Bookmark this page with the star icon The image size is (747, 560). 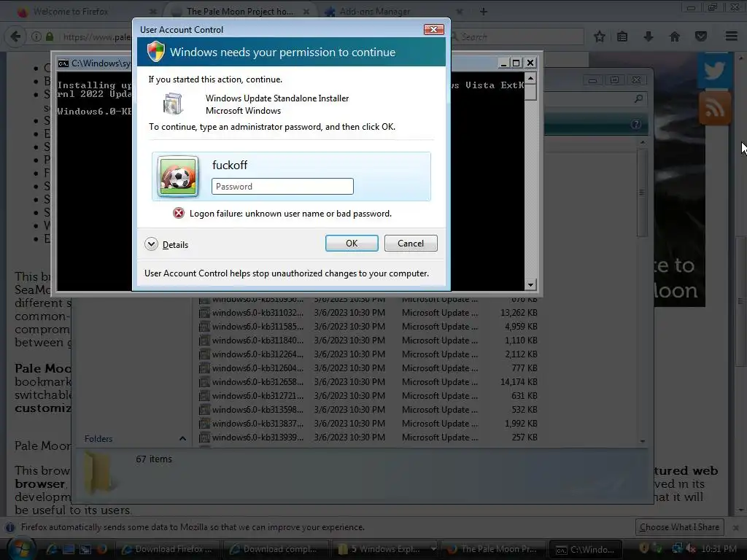[600, 36]
